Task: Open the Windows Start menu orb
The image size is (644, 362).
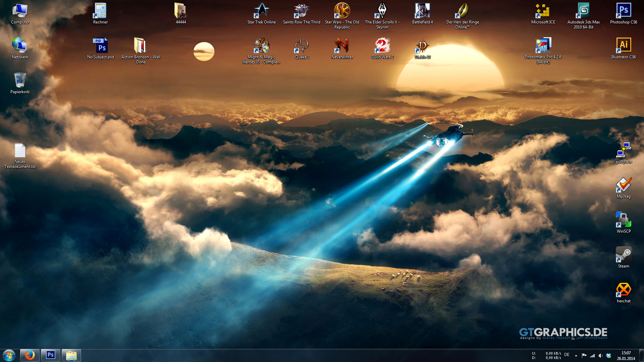Action: point(9,355)
